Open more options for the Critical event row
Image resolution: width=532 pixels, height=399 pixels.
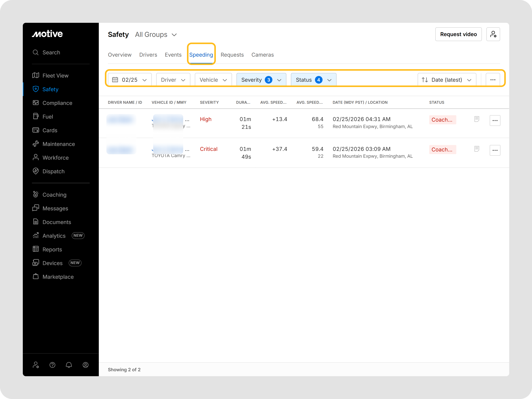[495, 150]
